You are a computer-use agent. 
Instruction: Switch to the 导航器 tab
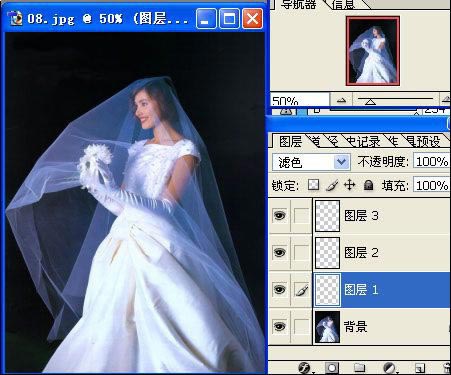coord(298,4)
